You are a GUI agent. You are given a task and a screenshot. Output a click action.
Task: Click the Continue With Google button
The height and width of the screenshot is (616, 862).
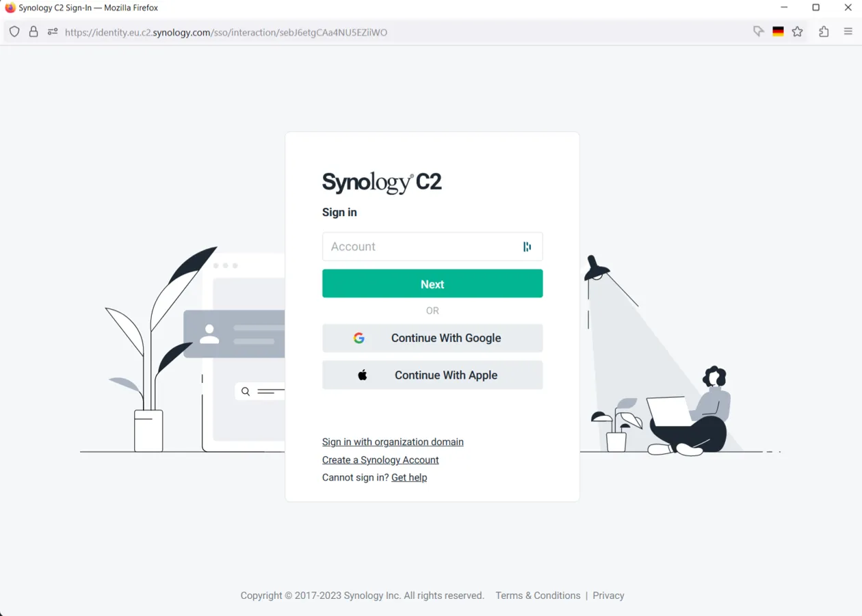tap(432, 338)
